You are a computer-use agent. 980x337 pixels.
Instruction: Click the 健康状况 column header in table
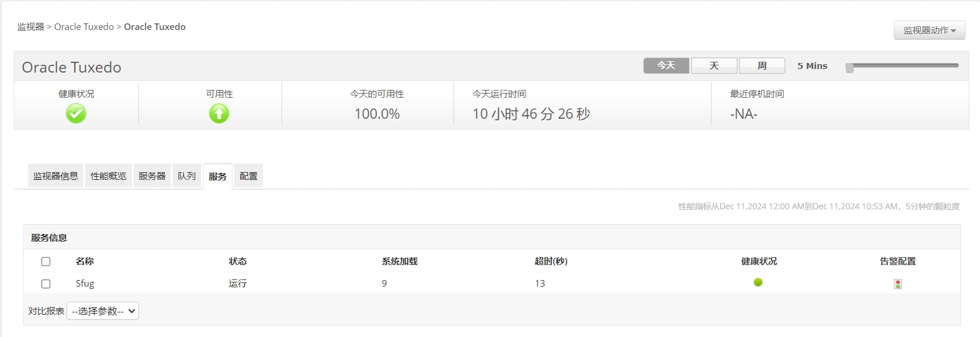coord(759,261)
